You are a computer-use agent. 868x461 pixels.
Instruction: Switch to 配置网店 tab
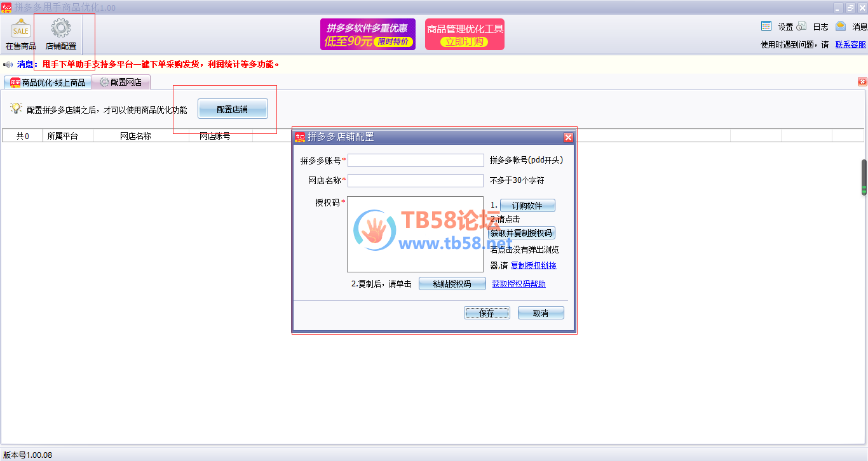coord(121,82)
